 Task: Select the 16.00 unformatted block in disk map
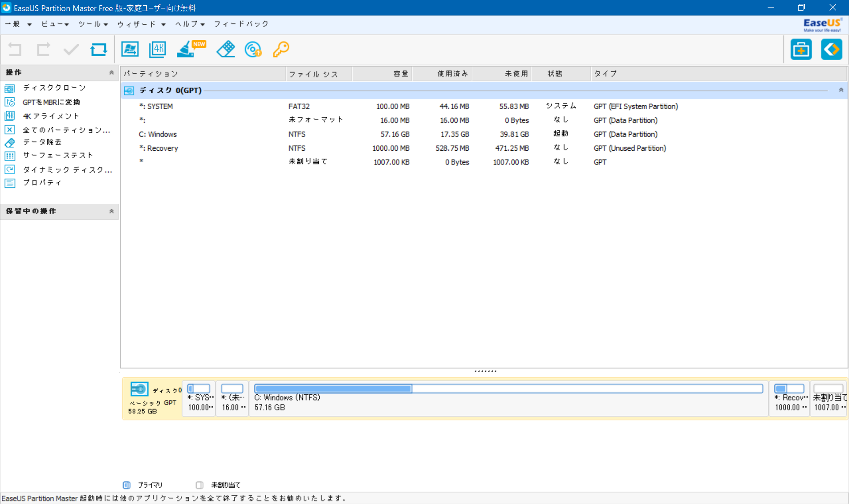[232, 398]
